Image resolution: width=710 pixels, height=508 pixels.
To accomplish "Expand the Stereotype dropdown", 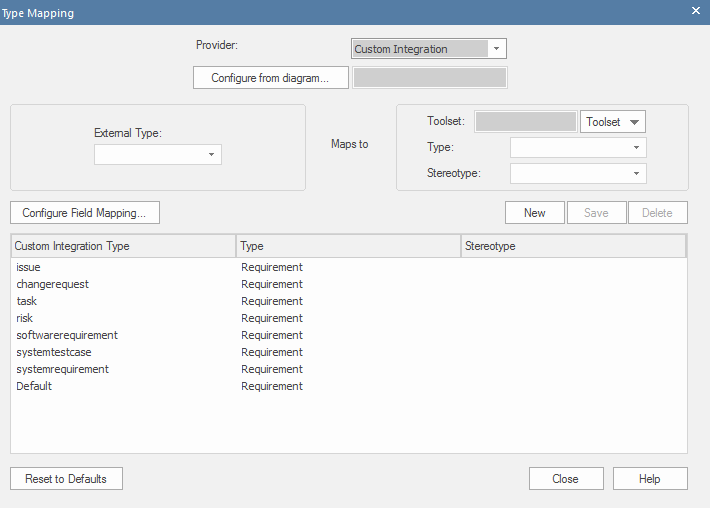I will pyautogui.click(x=578, y=173).
